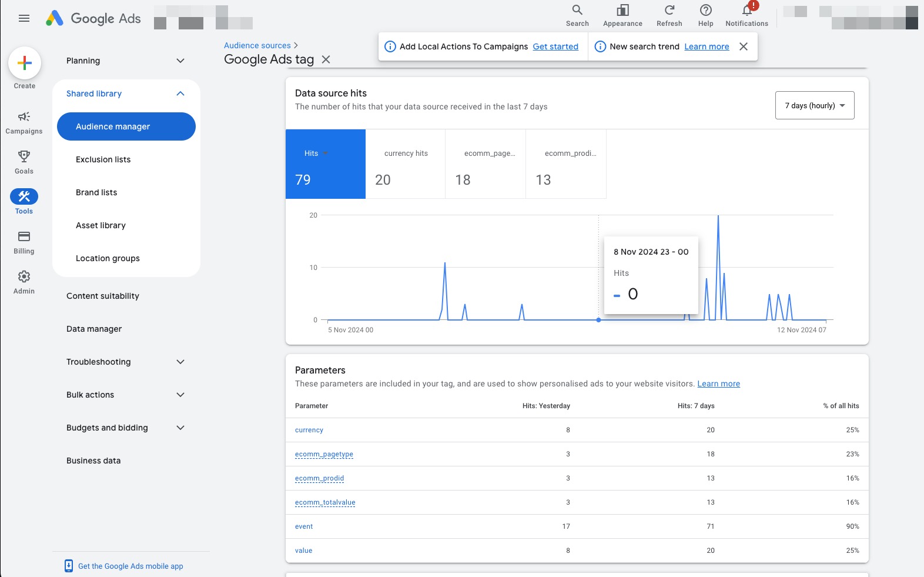The width and height of the screenshot is (924, 577).
Task: Open the main hamburger menu
Action: 24,18
